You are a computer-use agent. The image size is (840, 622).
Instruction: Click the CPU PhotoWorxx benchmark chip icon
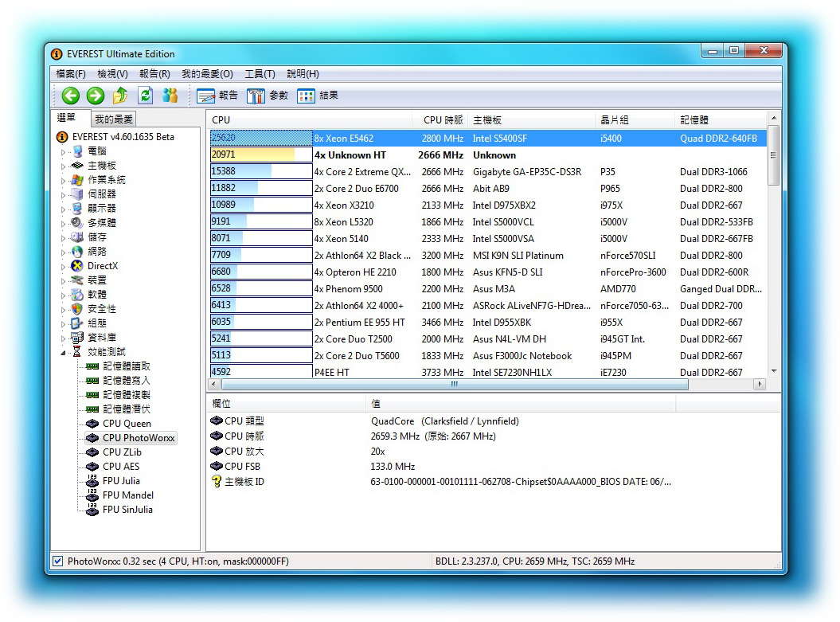92,438
